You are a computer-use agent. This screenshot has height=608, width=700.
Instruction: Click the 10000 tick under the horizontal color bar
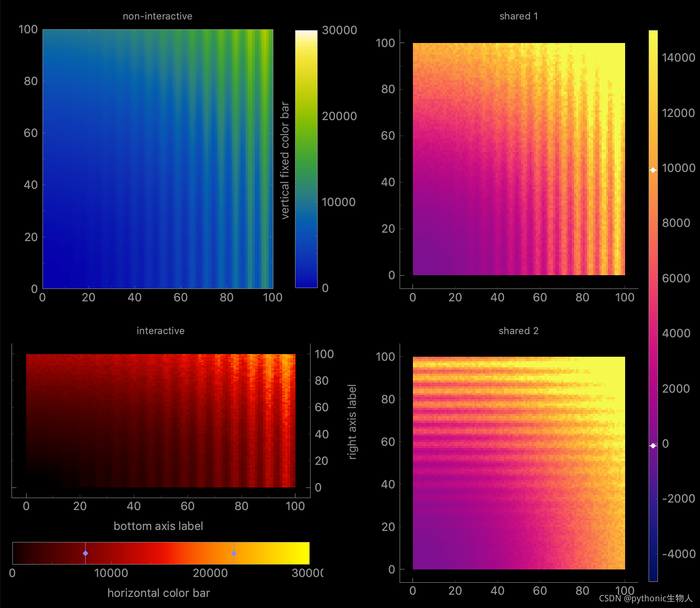pyautogui.click(x=111, y=573)
